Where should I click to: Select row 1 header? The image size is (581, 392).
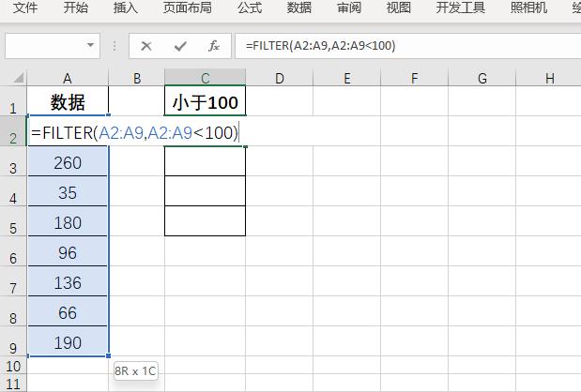13,101
